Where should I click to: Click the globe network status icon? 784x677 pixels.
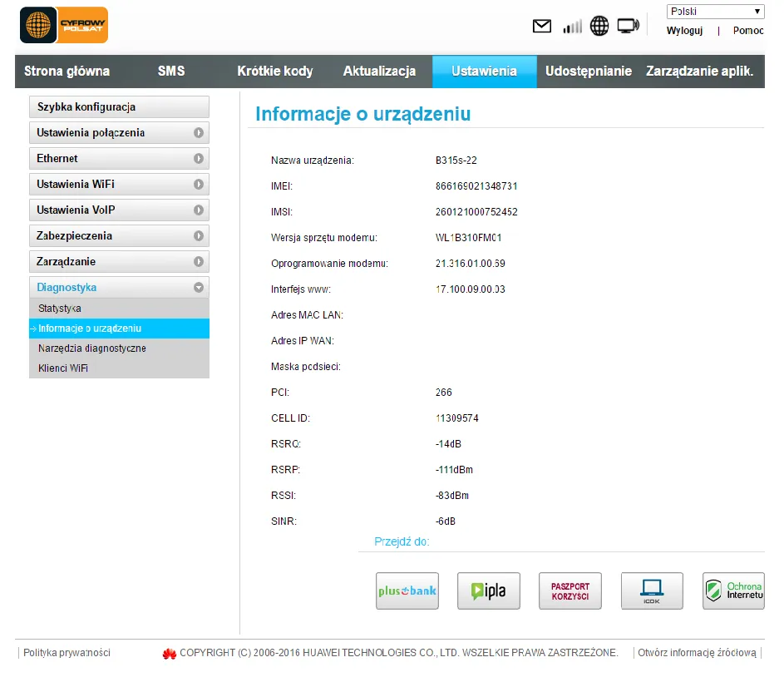point(599,26)
